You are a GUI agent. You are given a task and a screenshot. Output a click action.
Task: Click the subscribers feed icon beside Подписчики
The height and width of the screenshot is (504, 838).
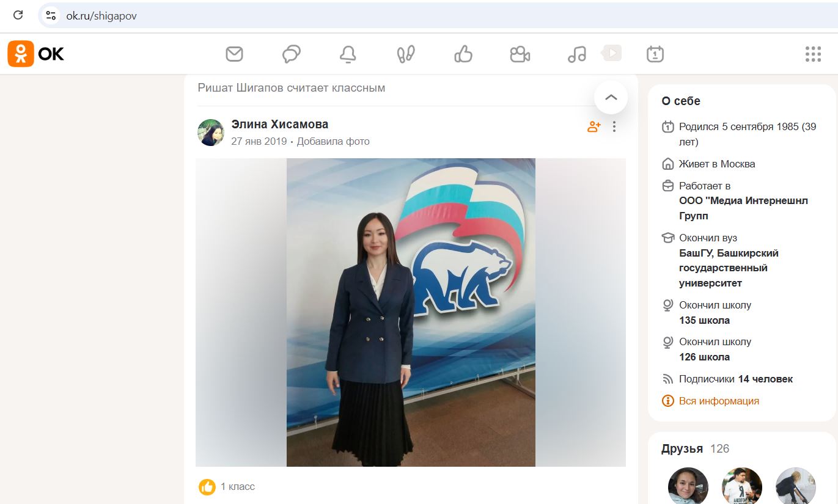[668, 379]
